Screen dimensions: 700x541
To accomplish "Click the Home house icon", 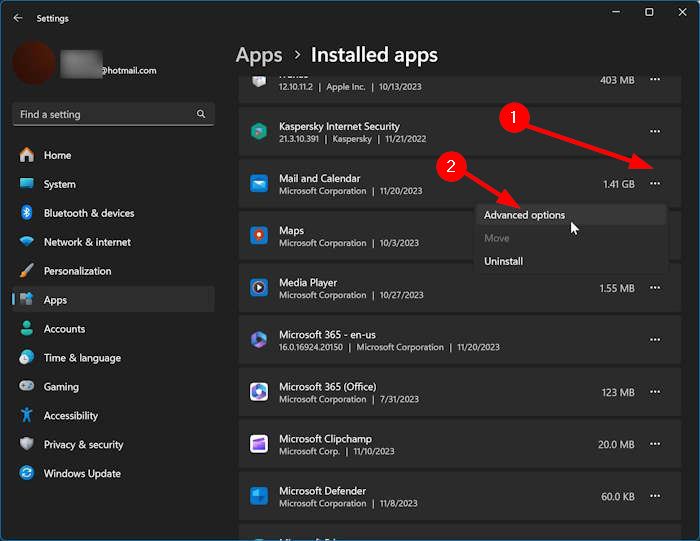I will (x=27, y=155).
